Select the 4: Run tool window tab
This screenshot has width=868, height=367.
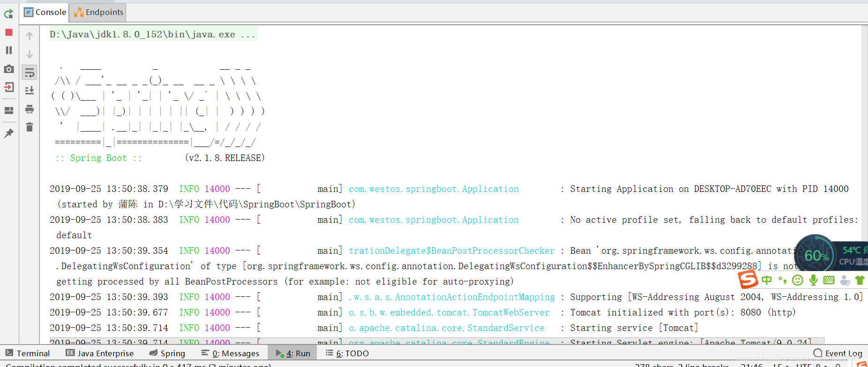click(293, 353)
